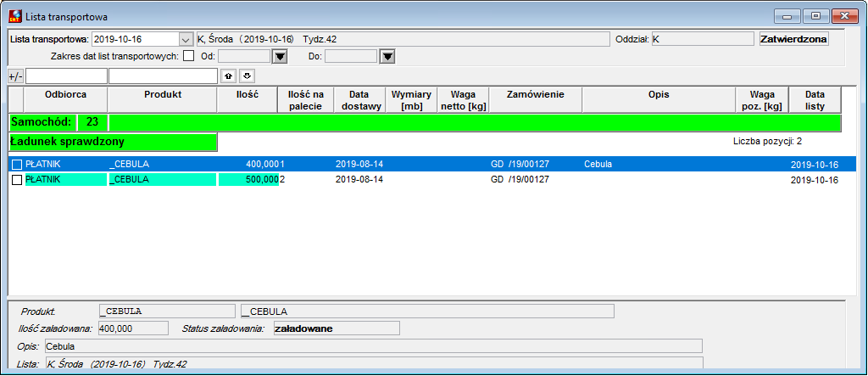Click the list description 'K, Środa (2019-10-16) Tydz.42' field
The height and width of the screenshot is (376, 868).
pyautogui.click(x=403, y=39)
